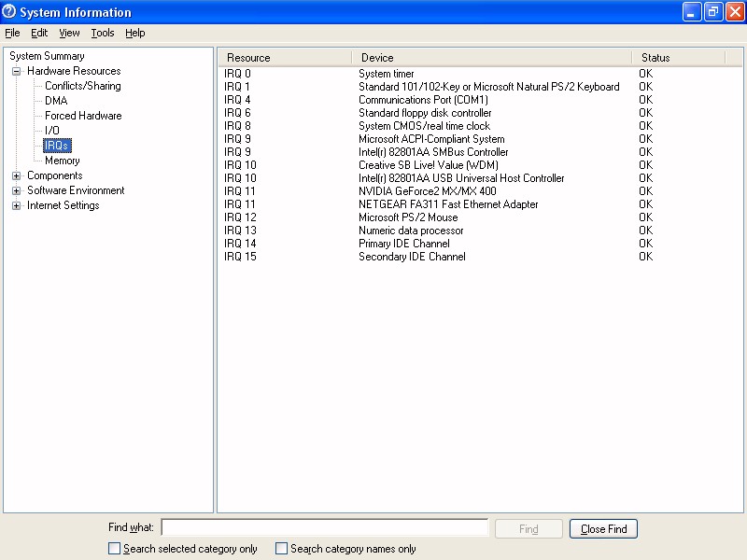Sort by the Status column header

coord(679,58)
